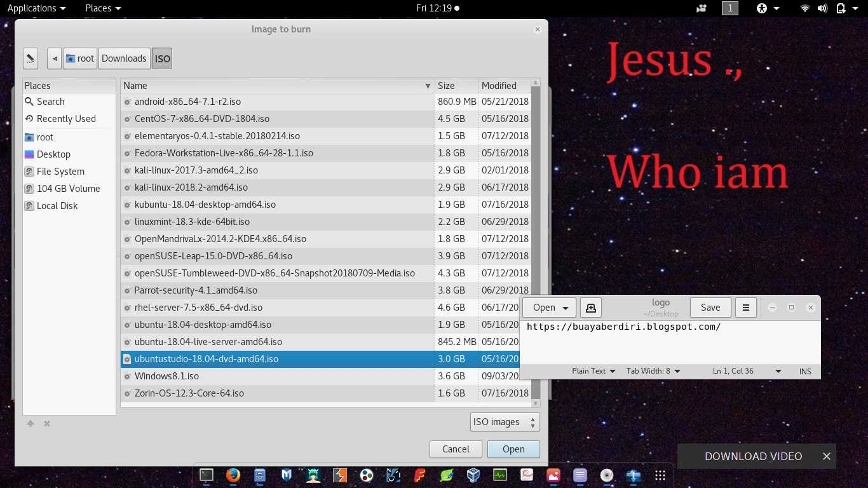
Task: Switch to workspace 1 indicator
Action: pos(730,8)
